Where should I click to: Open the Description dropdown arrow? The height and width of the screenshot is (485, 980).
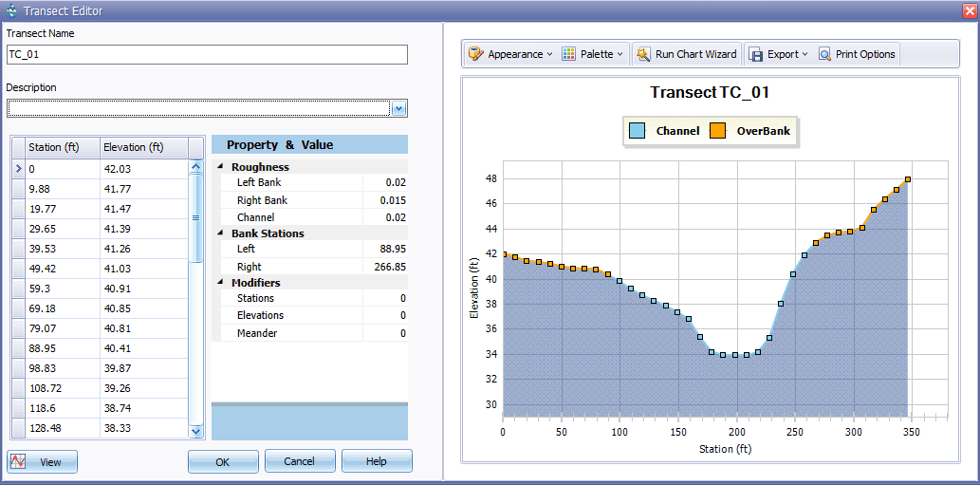399,108
